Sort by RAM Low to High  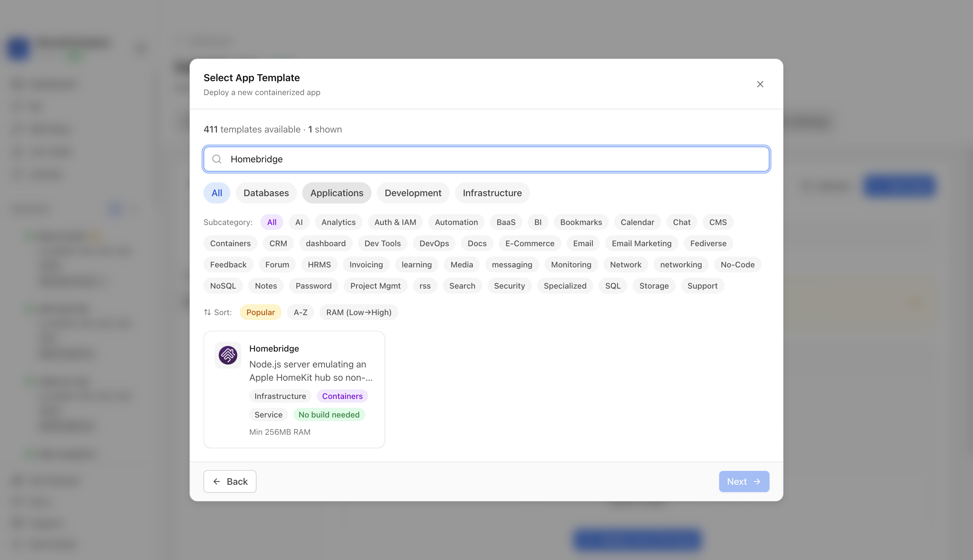(x=359, y=312)
